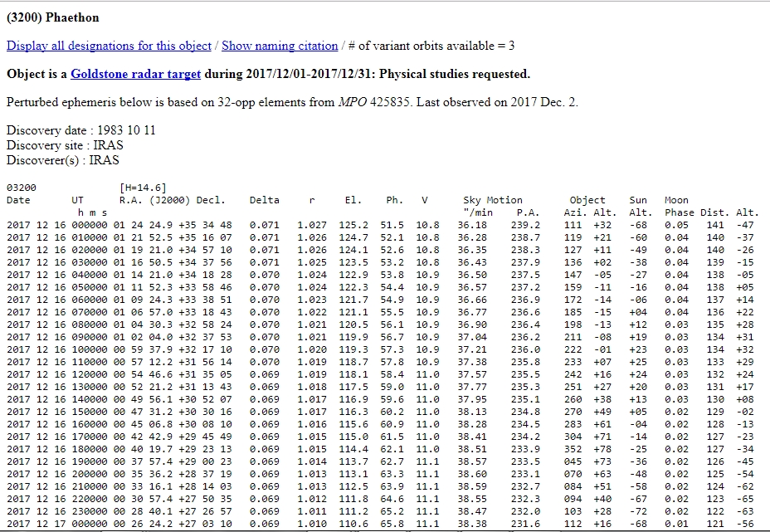The width and height of the screenshot is (770, 532).
Task: Select the 'Discovery date : 1983 10 11' line
Action: [x=80, y=131]
